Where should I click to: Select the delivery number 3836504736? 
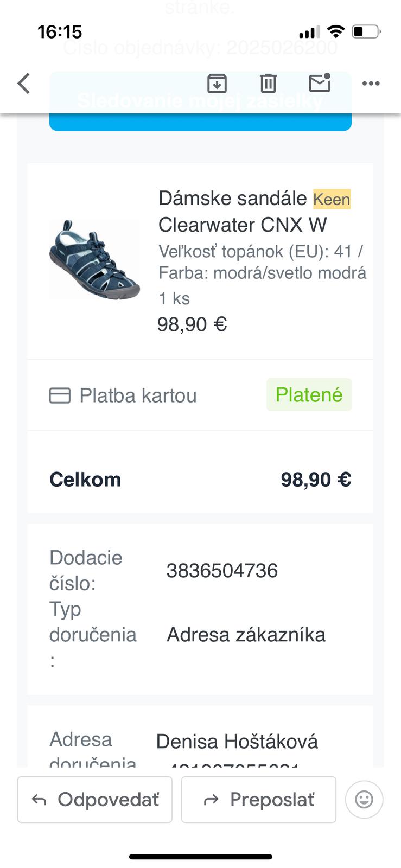(x=222, y=570)
